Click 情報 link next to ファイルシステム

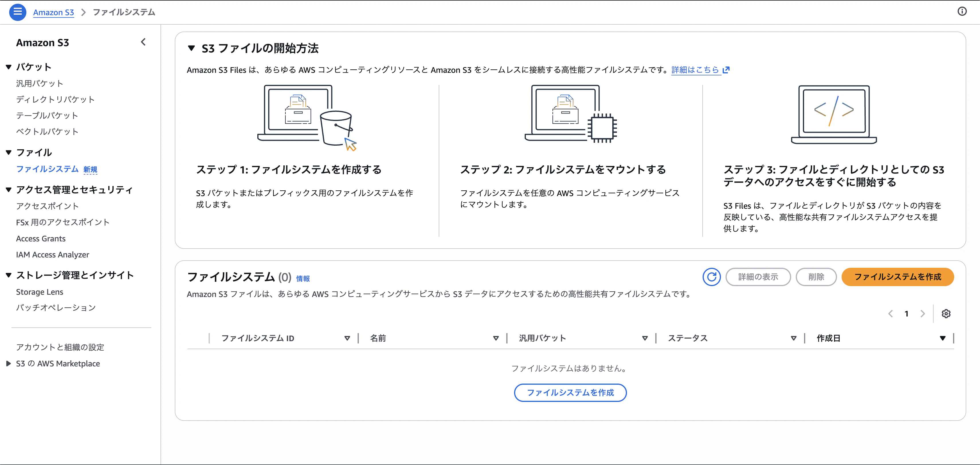pos(303,279)
